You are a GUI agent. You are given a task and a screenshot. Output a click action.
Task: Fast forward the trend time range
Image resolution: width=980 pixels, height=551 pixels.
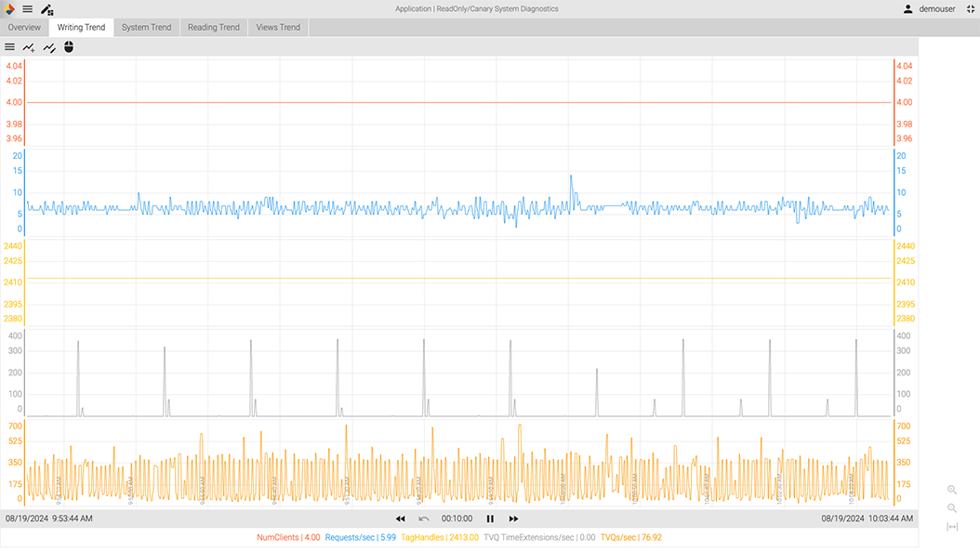point(514,519)
